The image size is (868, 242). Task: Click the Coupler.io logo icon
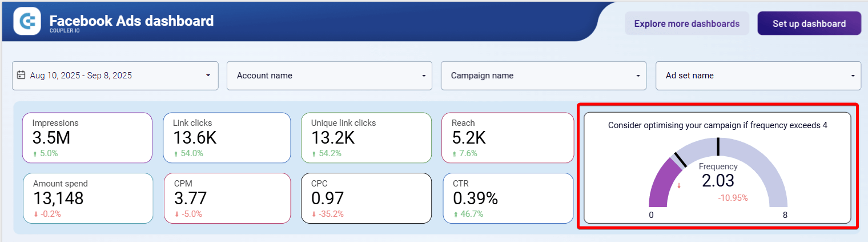click(27, 22)
